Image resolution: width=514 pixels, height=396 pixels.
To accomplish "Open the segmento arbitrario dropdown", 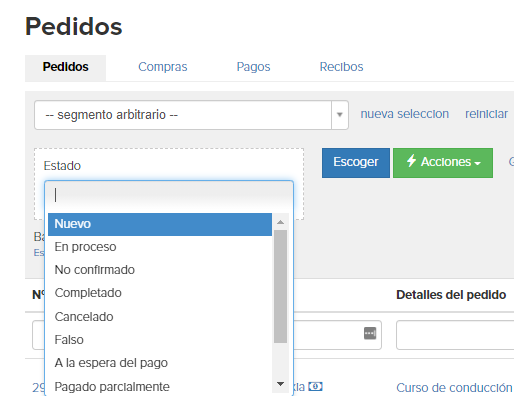I will coord(191,115).
